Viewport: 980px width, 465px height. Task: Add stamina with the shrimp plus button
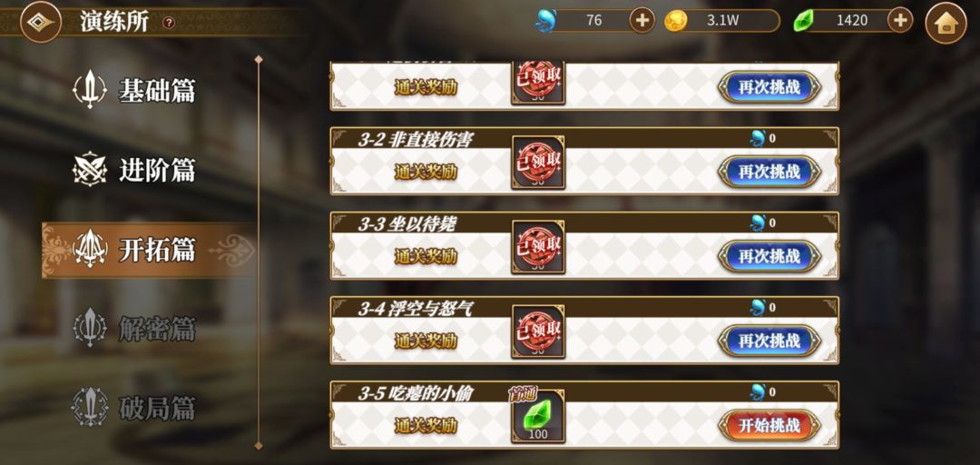point(642,21)
